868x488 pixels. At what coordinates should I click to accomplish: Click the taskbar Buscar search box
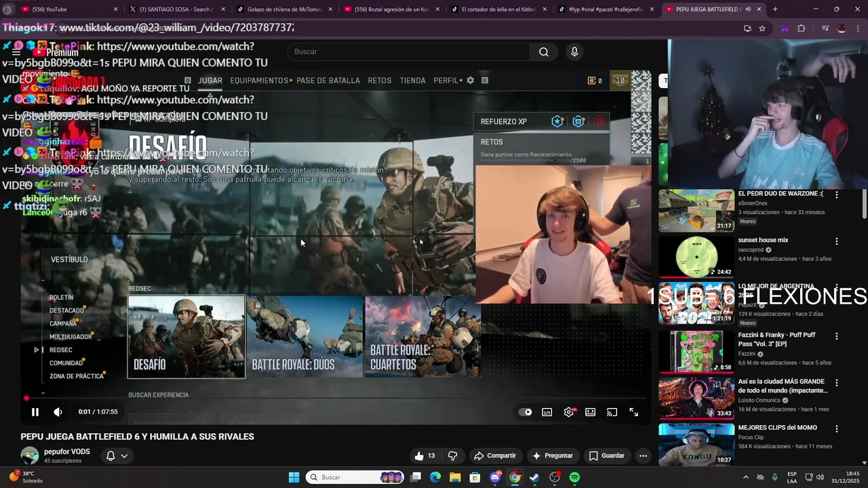(x=355, y=477)
